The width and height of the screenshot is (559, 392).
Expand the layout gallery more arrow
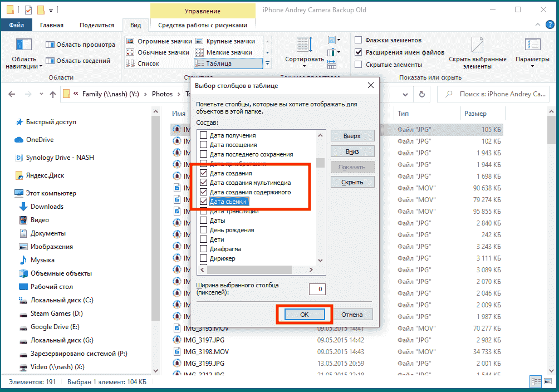[x=267, y=63]
